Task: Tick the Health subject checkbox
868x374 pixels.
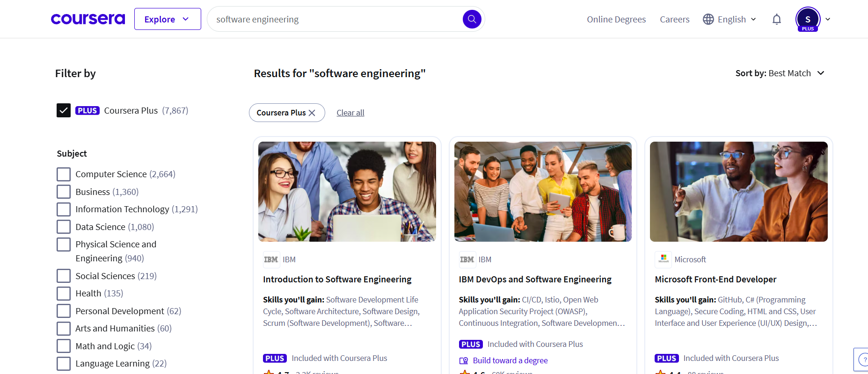Action: [x=64, y=294]
